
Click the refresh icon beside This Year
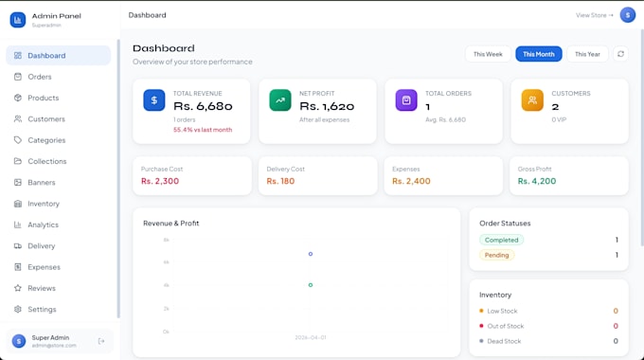click(x=620, y=54)
